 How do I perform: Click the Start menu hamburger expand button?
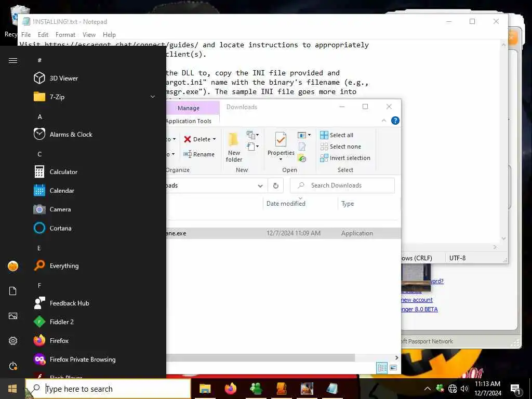click(13, 60)
